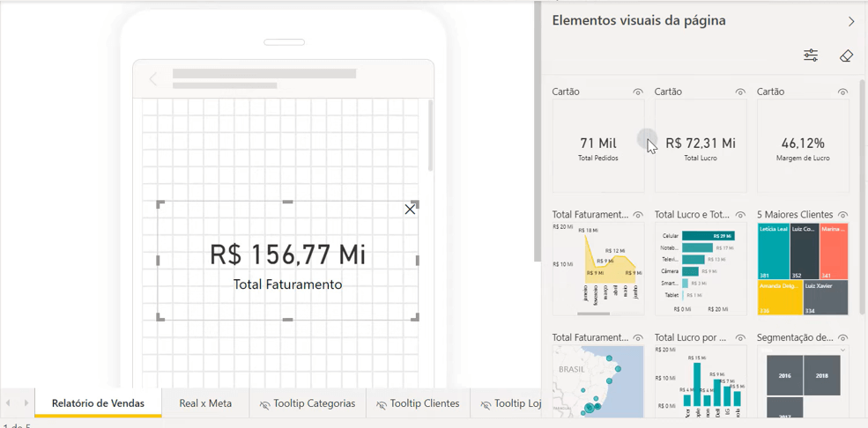Screen dimensions: 868x428
Task: Open the Tooltip Categorias hidden page tab
Action: pos(308,403)
